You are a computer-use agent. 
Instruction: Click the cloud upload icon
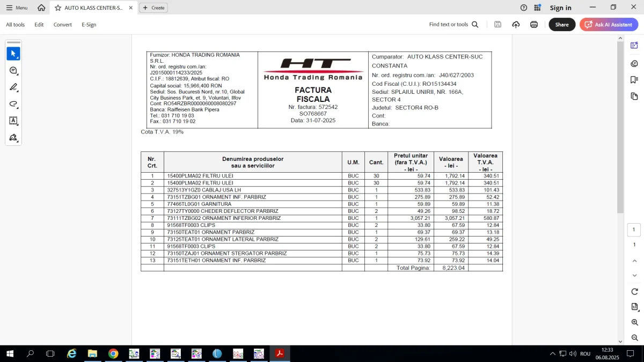(x=516, y=25)
